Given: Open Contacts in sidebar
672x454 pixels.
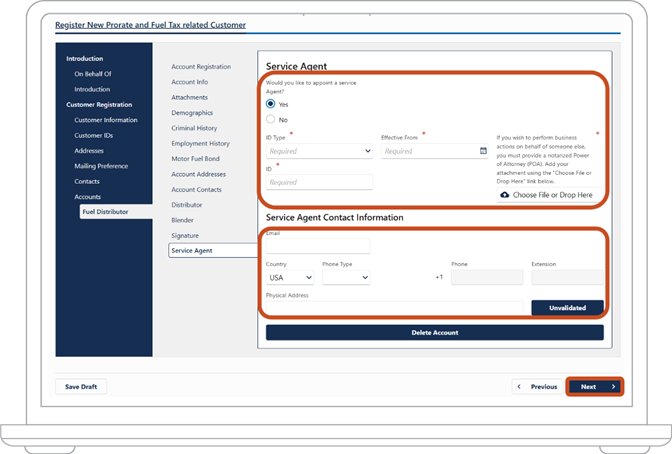Looking at the screenshot, I should click(87, 181).
